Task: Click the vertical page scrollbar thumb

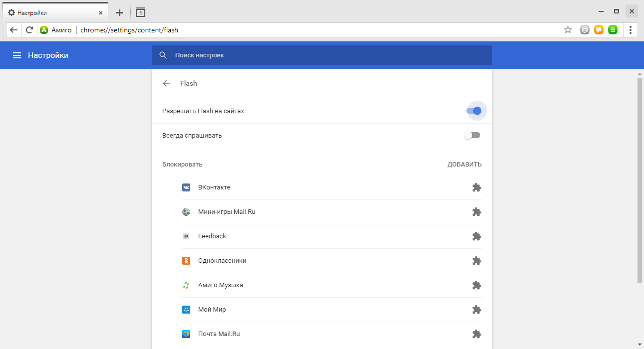Action: click(640, 180)
